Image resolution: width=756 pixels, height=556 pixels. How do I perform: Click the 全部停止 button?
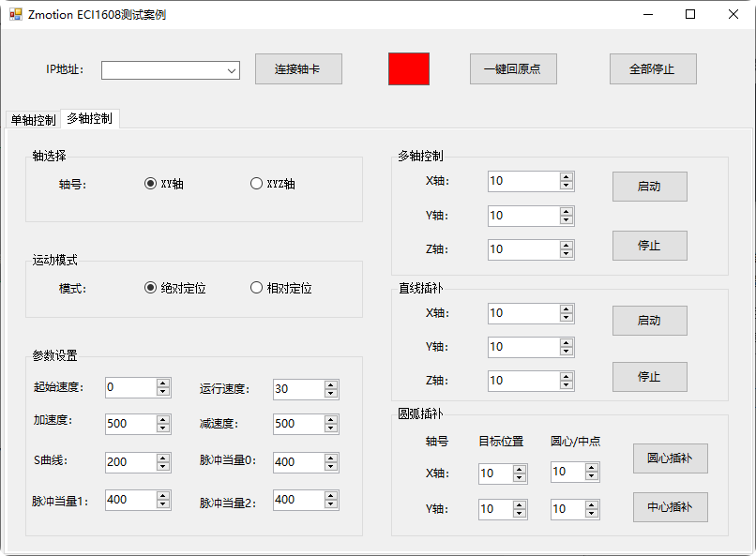[653, 68]
